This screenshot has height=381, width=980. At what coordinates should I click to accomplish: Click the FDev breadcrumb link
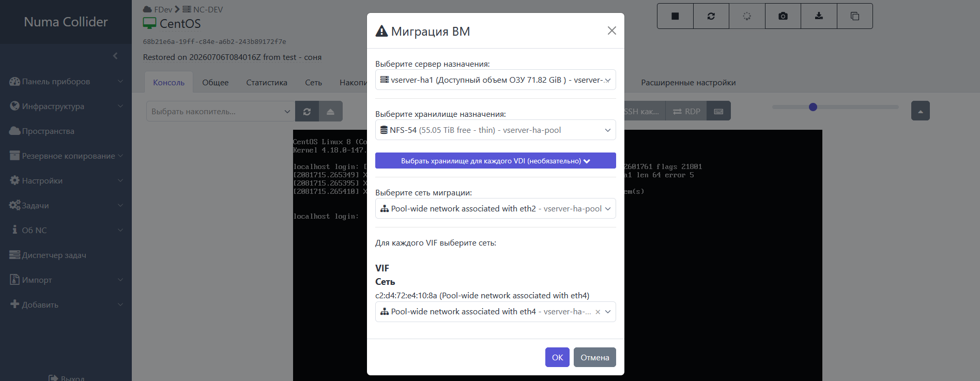point(158,9)
